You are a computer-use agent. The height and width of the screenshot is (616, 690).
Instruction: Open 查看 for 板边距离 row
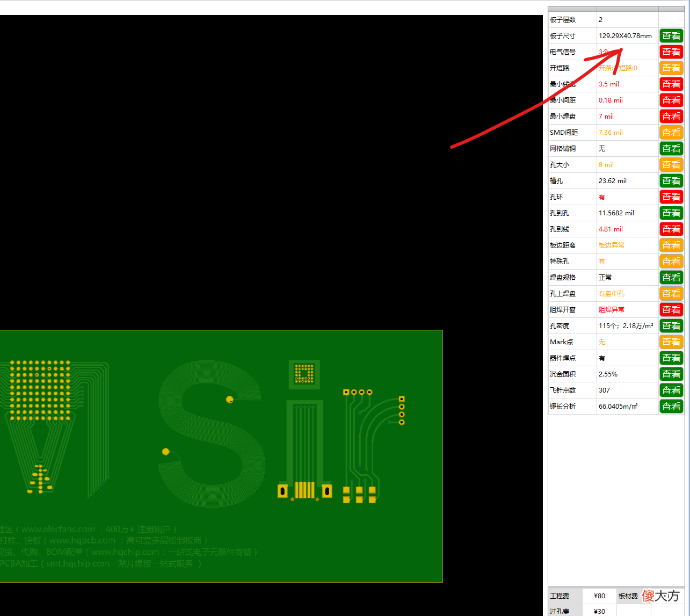[x=671, y=245]
